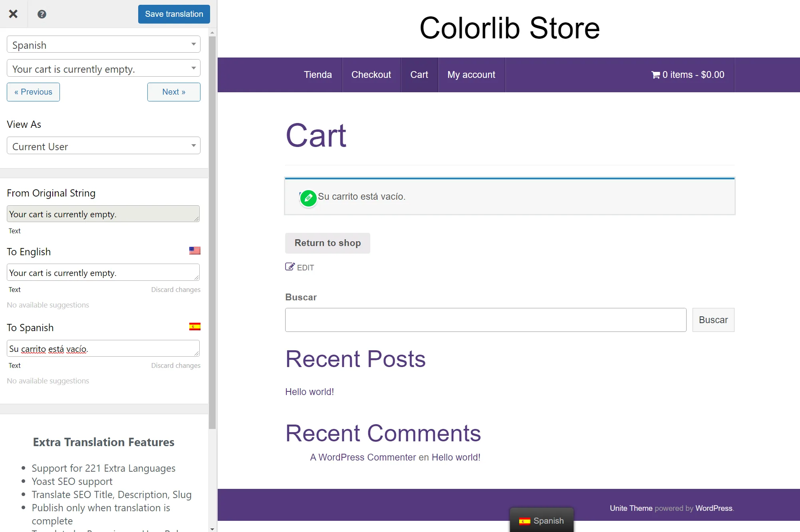The height and width of the screenshot is (532, 800).
Task: Open Hello world! link in Recent Comments
Action: 456,457
